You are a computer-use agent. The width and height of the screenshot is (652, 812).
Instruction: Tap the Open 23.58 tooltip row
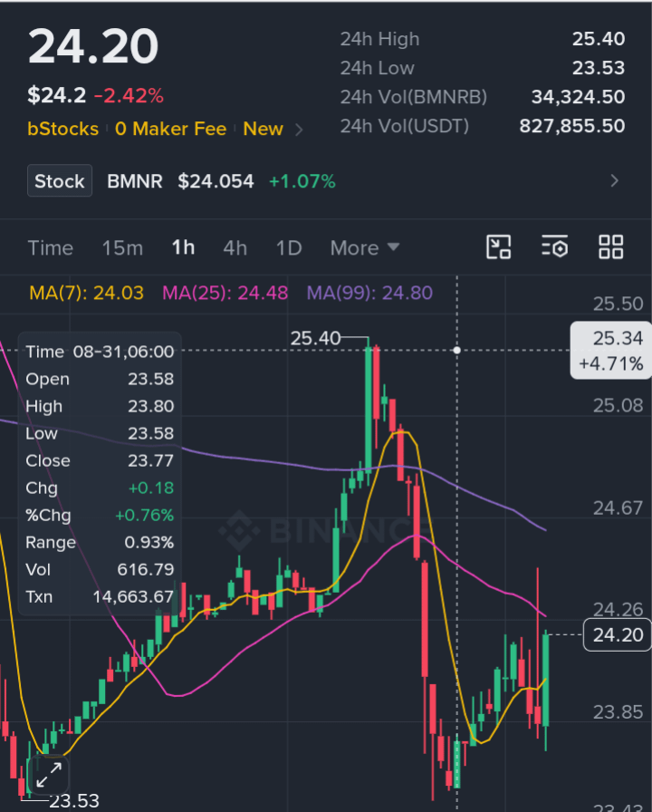tap(100, 379)
